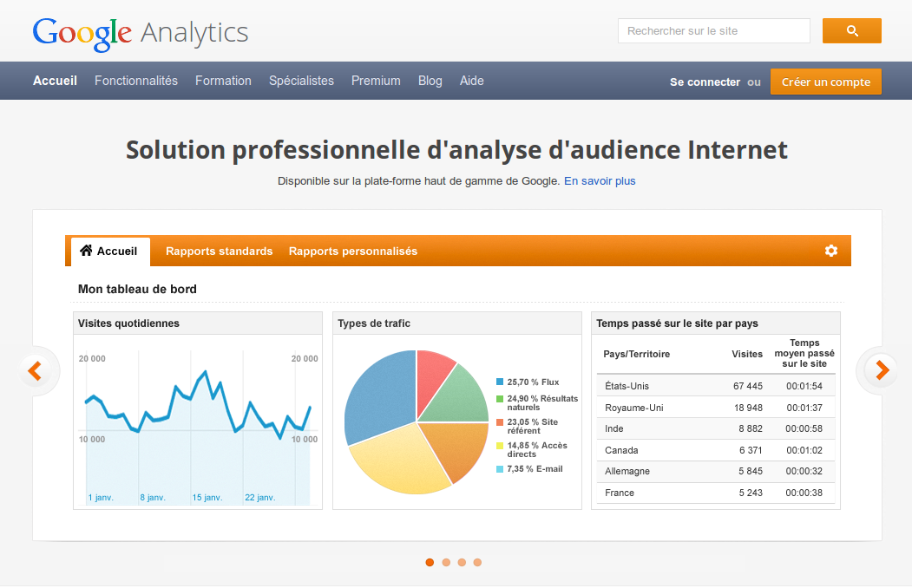
Task: Click the 1 janv. axis label
Action: (x=101, y=497)
